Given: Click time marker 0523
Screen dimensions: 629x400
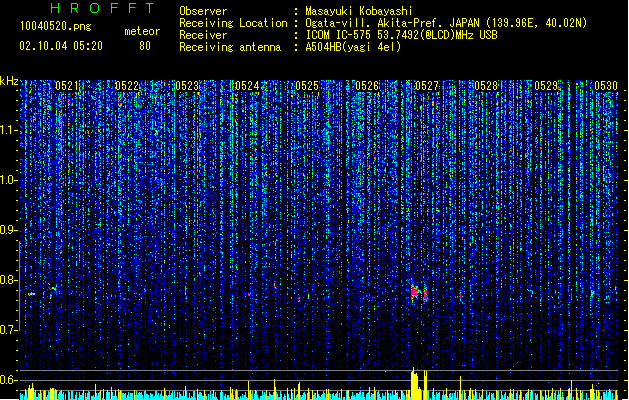Looking at the screenshot, I should [x=187, y=86].
